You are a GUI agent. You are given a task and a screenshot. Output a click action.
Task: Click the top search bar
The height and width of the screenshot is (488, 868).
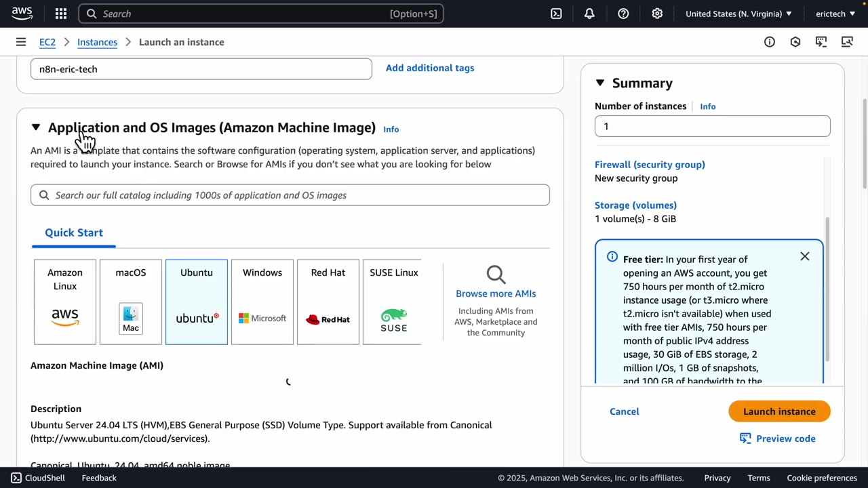tap(261, 14)
